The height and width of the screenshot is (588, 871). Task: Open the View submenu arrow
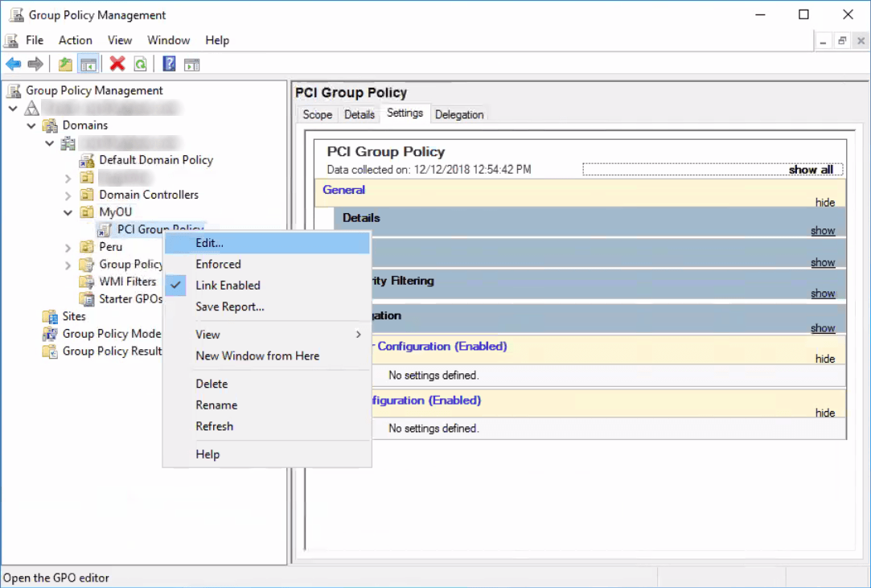358,335
